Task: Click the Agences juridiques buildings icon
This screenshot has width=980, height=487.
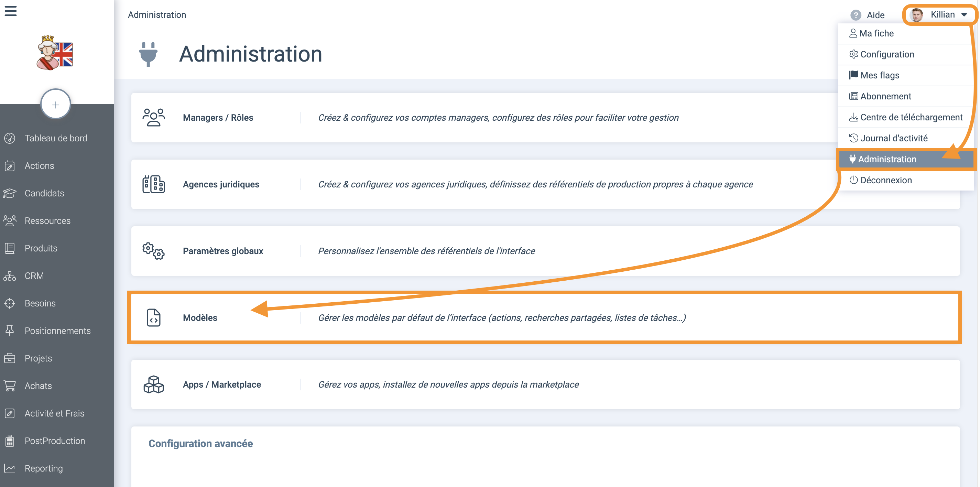Action: (153, 184)
